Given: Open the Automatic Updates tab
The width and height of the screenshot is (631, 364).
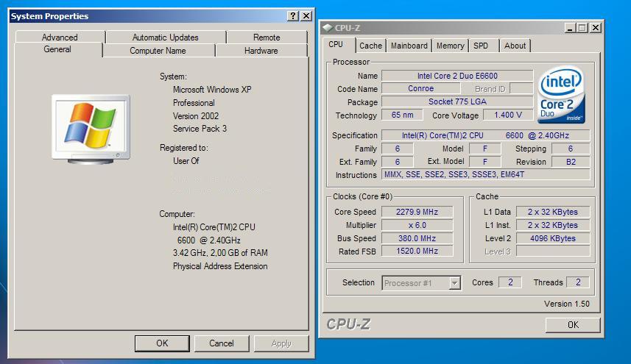Looking at the screenshot, I should [x=166, y=38].
